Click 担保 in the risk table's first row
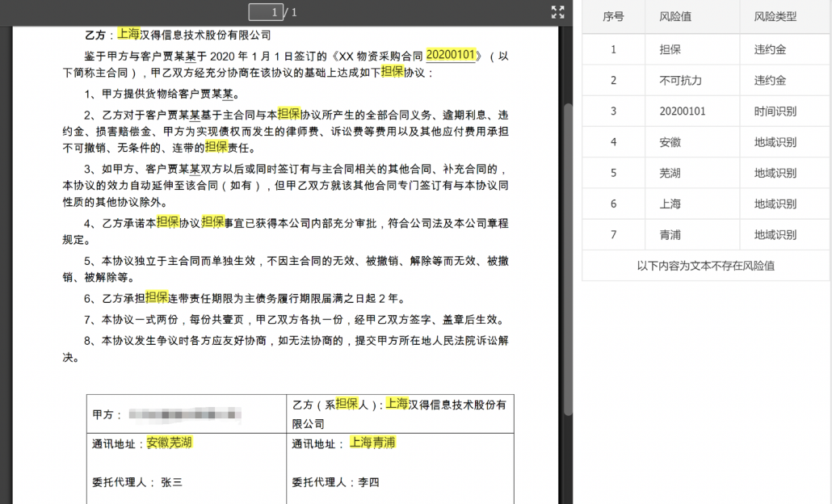 [670, 49]
